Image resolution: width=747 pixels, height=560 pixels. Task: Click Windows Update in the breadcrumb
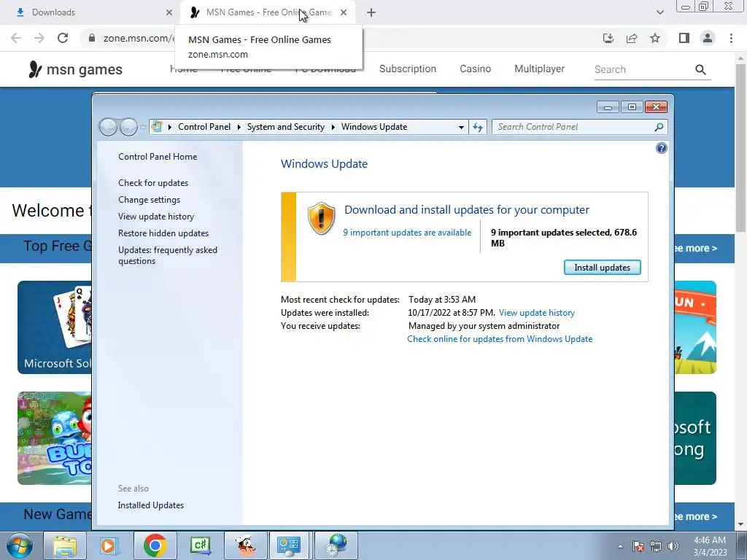click(x=374, y=127)
